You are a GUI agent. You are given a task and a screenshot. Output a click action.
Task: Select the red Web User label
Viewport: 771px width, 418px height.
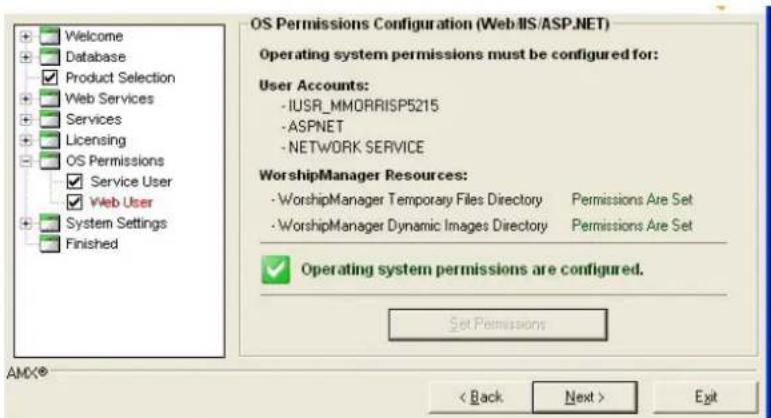(121, 202)
